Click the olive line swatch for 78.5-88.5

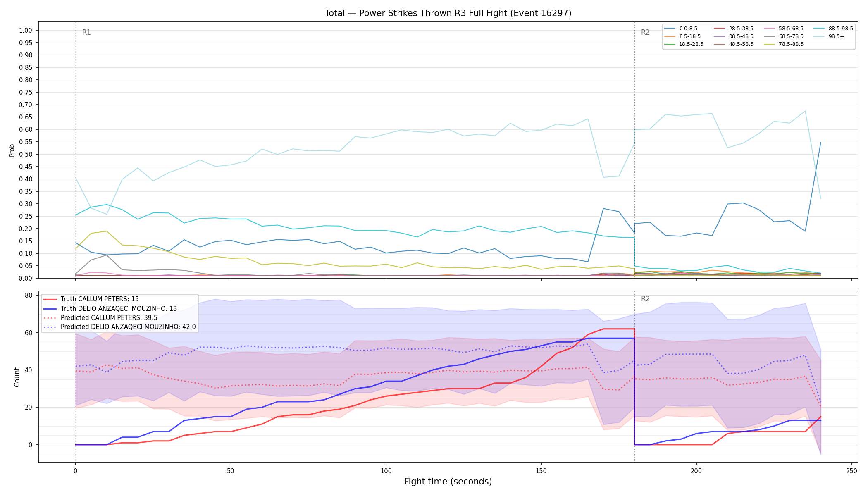pos(770,44)
